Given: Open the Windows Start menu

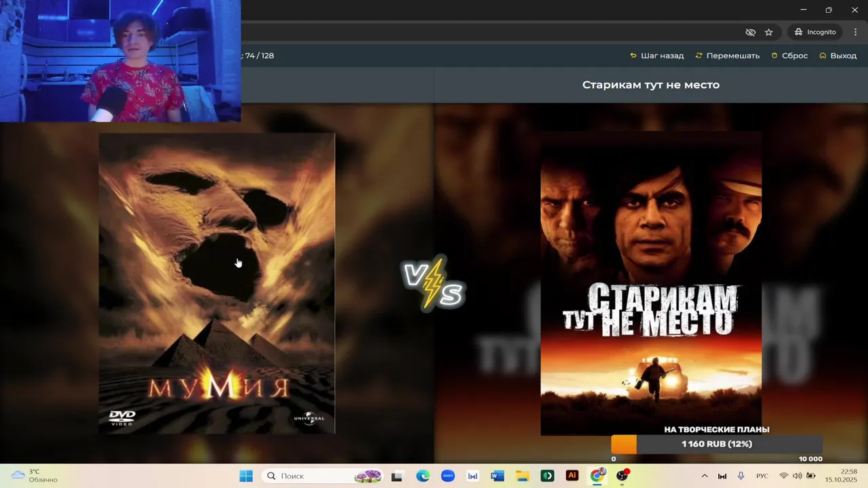Looking at the screenshot, I should click(x=245, y=476).
